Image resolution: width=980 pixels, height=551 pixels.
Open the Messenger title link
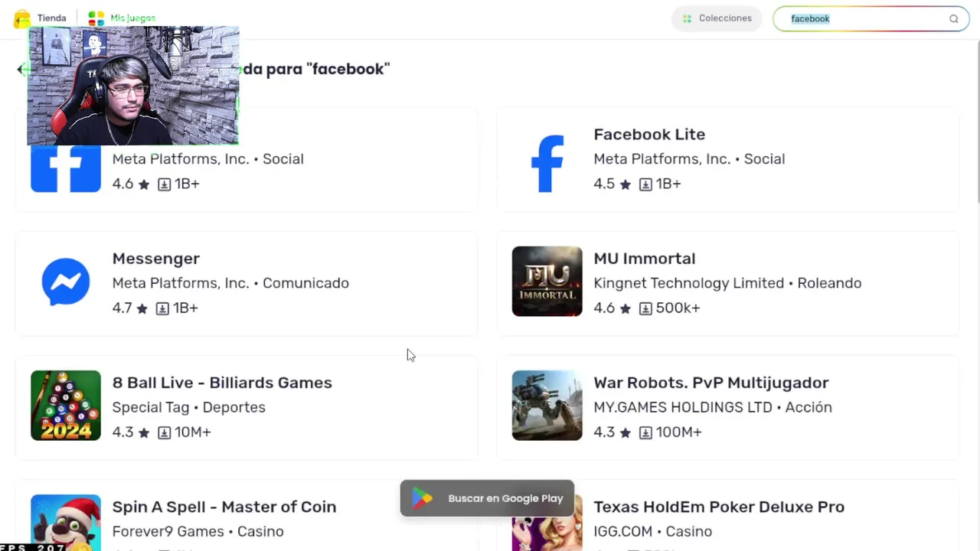pos(155,259)
